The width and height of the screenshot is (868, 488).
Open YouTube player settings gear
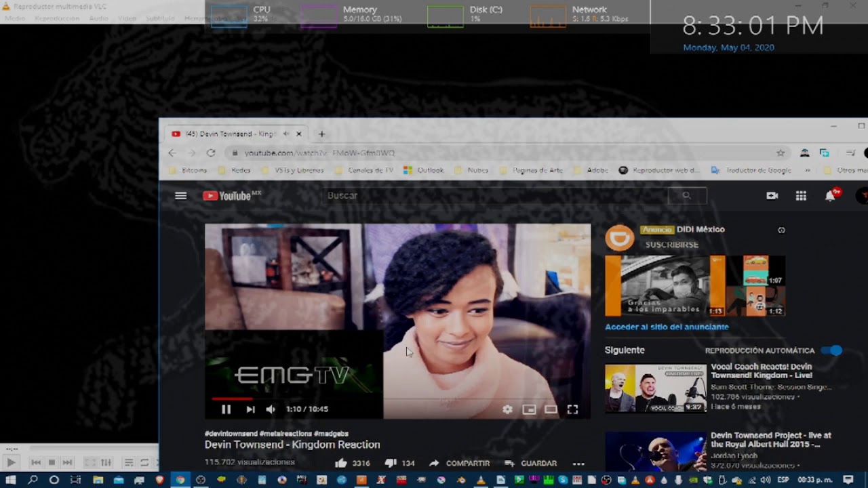coord(507,409)
